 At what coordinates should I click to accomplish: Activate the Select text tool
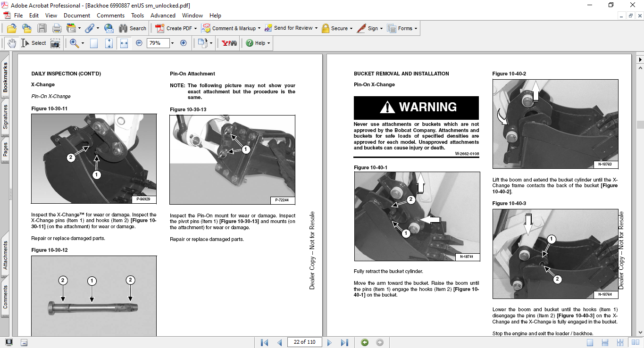[x=33, y=43]
